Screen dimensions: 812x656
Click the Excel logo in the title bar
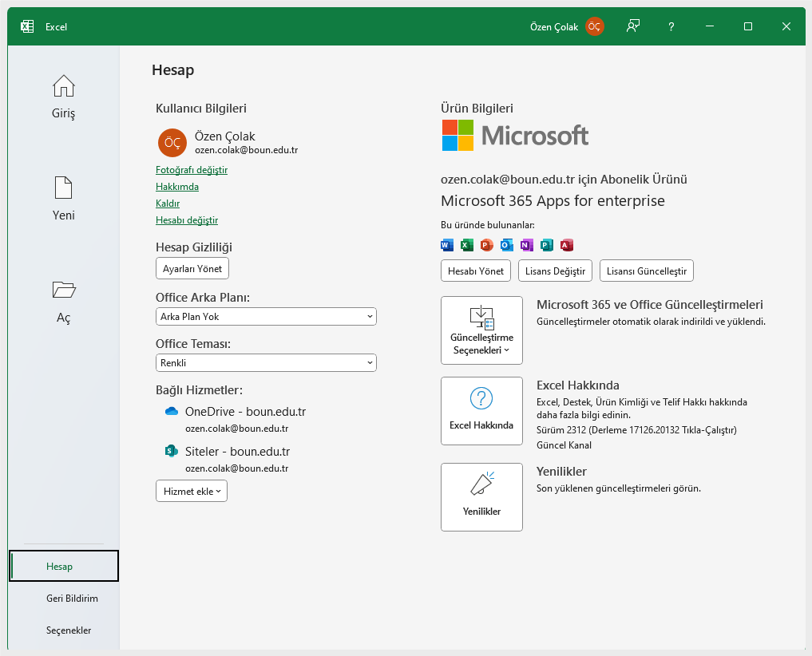(27, 26)
